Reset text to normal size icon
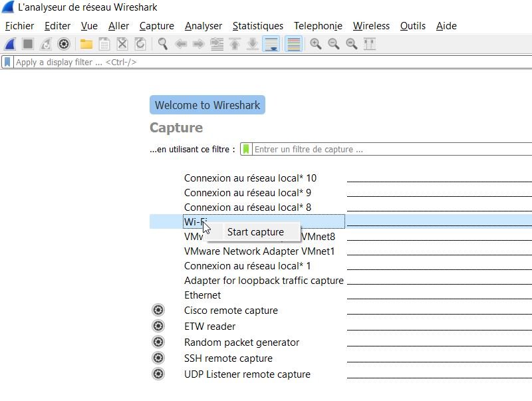Image resolution: width=532 pixels, height=401 pixels. point(352,44)
